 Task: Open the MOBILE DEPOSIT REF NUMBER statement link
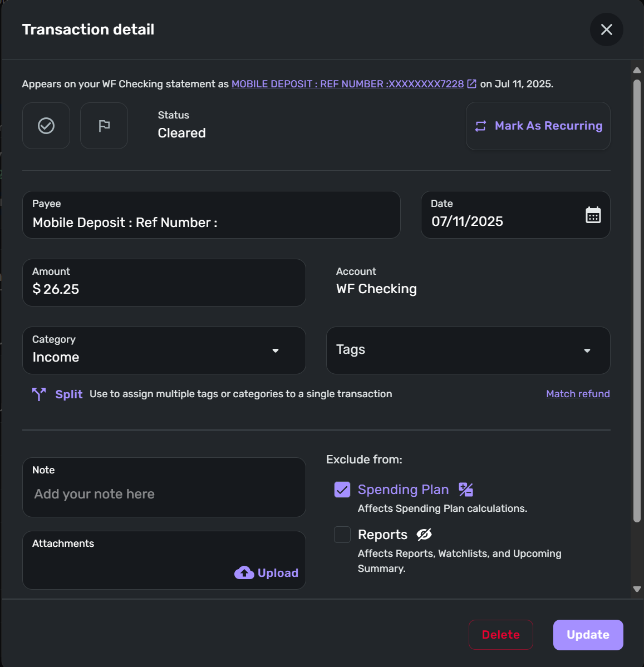pyautogui.click(x=347, y=84)
